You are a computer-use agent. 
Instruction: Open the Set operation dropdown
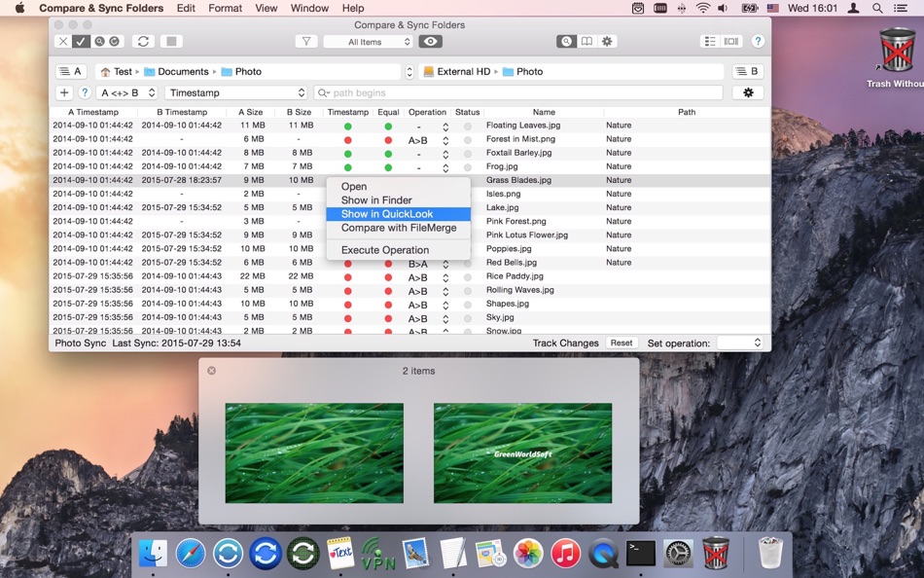pyautogui.click(x=740, y=343)
